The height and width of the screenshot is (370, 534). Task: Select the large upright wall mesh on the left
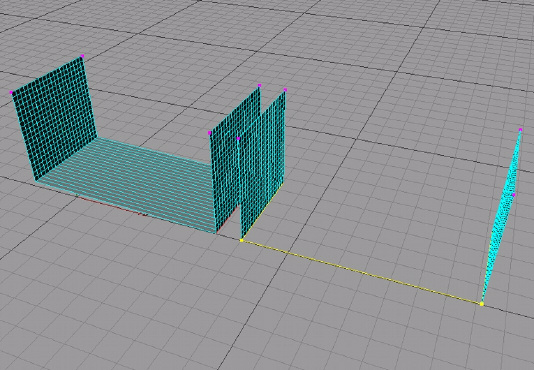pyautogui.click(x=54, y=118)
